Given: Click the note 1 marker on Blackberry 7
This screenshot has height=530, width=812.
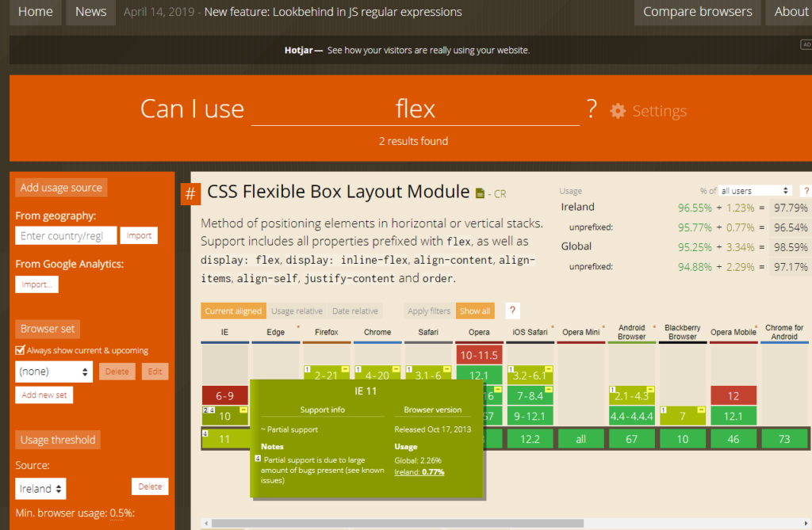Looking at the screenshot, I should point(665,410).
